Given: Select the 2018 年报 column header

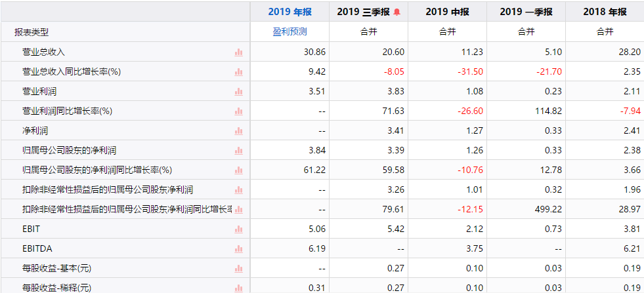Looking at the screenshot, I should pos(605,12).
